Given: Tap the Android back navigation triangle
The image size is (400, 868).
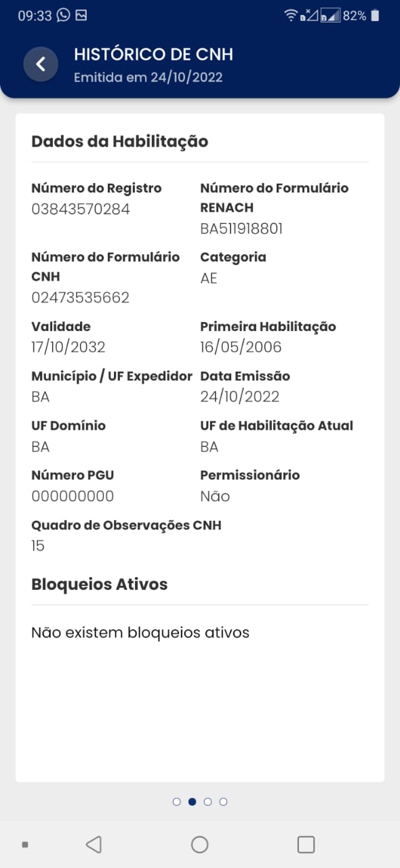Looking at the screenshot, I should point(94,844).
